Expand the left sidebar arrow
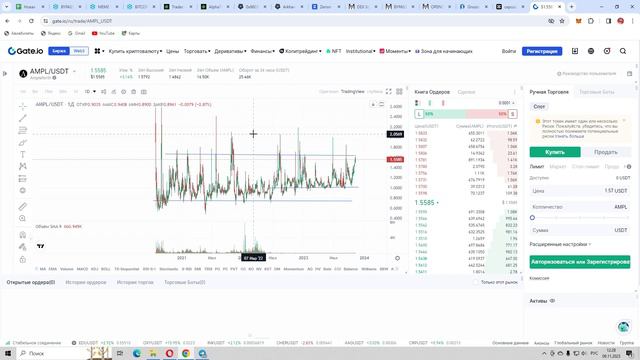 pos(5,73)
